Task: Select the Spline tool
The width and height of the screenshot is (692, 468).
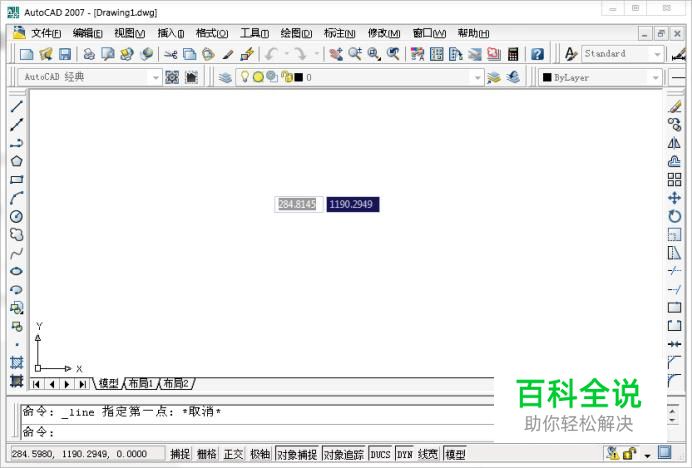Action: pyautogui.click(x=17, y=253)
